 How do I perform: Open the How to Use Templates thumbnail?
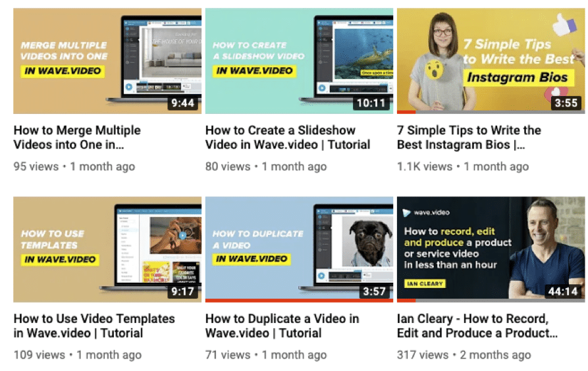coord(107,249)
